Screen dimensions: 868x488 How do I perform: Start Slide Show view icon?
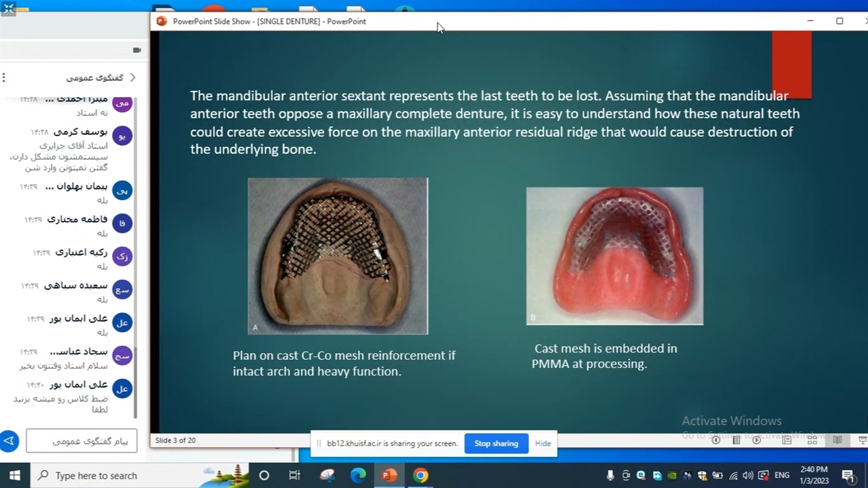coord(862,440)
